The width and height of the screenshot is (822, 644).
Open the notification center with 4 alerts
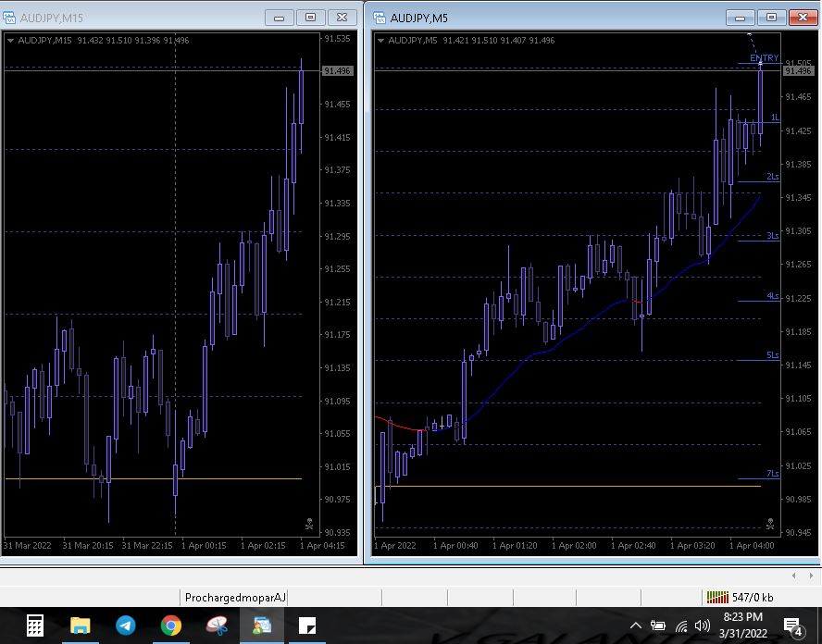(793, 626)
